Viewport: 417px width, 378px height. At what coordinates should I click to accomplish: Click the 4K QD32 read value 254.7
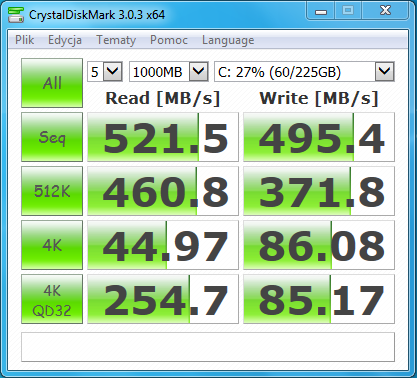tap(163, 299)
